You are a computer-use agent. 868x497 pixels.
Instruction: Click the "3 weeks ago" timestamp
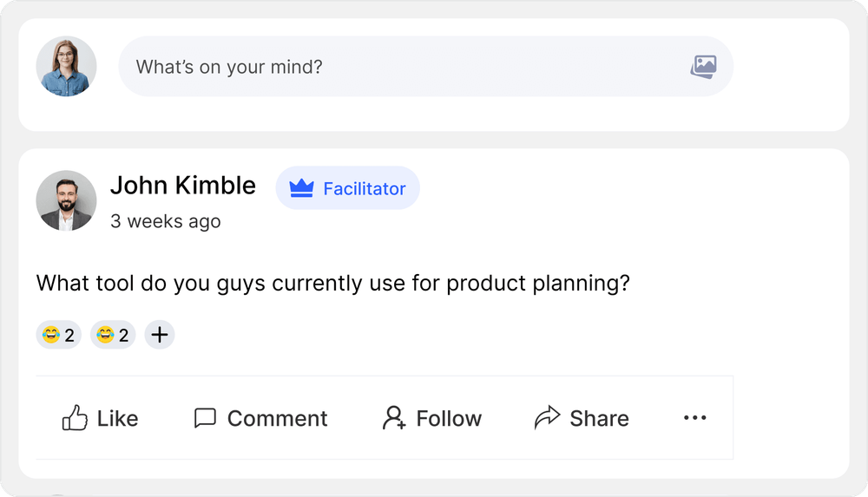point(166,221)
